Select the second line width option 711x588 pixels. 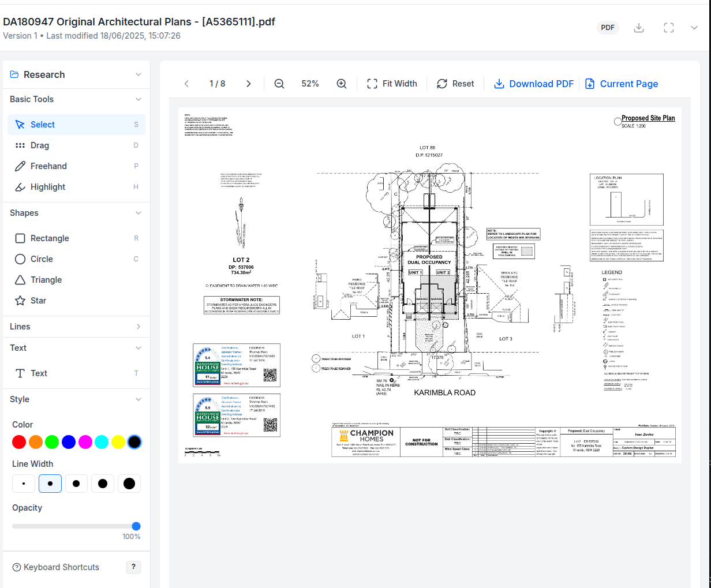(x=50, y=484)
